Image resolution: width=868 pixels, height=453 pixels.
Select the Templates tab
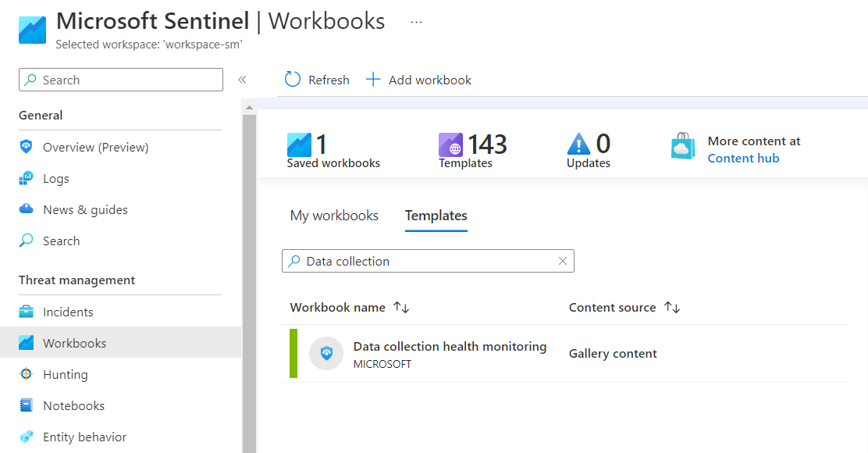pos(436,216)
